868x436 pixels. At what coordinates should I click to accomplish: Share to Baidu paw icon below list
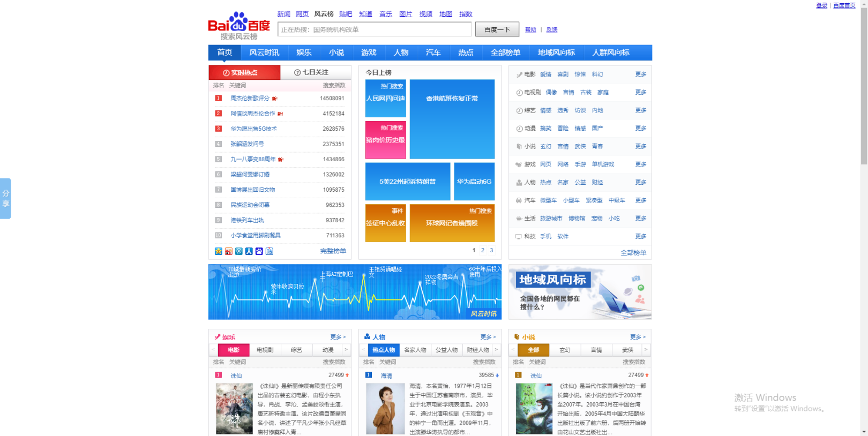pyautogui.click(x=259, y=251)
